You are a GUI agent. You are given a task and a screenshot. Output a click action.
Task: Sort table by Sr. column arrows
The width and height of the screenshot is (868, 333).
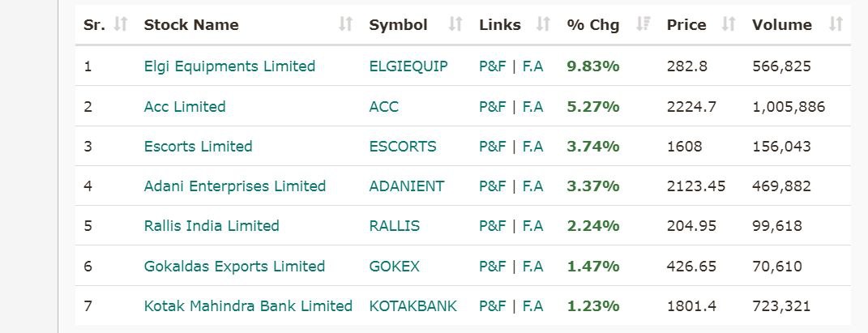[121, 25]
